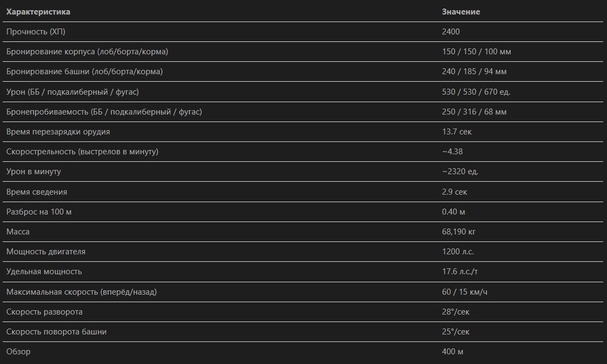Click the '0.40 м' dispersion value

(454, 212)
